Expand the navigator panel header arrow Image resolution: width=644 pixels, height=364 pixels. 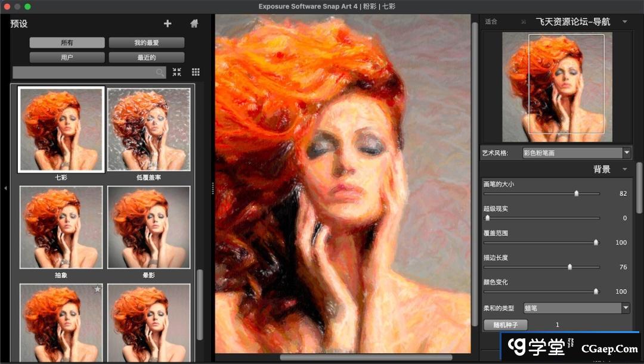coord(624,22)
